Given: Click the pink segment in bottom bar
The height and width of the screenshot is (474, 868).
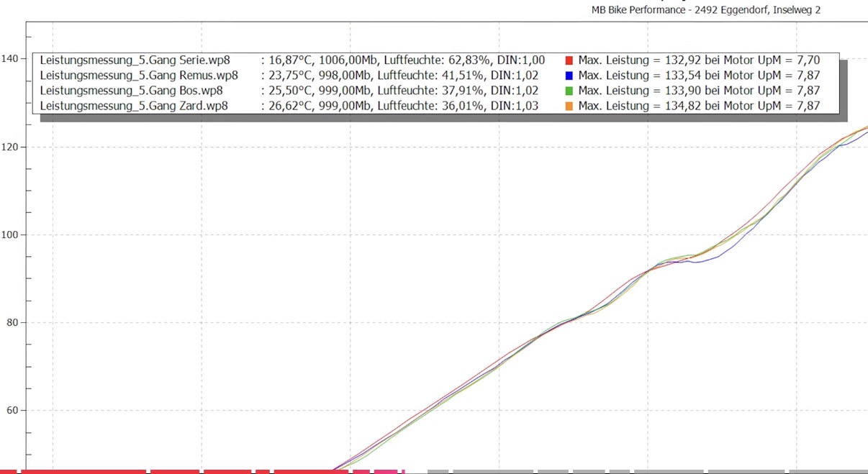Looking at the screenshot, I should (x=386, y=472).
